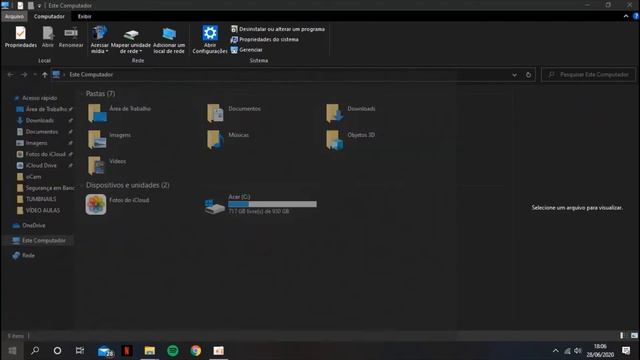Select the Objetos 3D folder icon
Image resolution: width=640 pixels, height=360 pixels.
tap(335, 140)
